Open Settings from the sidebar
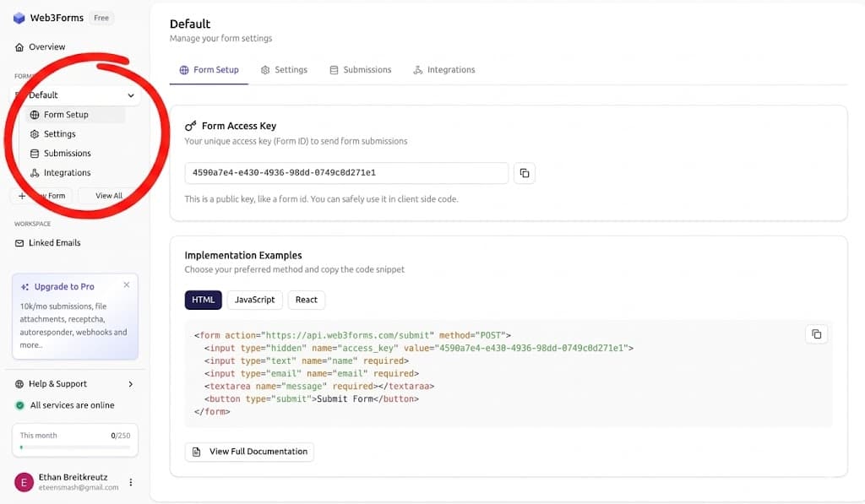Image resolution: width=865 pixels, height=504 pixels. click(59, 133)
